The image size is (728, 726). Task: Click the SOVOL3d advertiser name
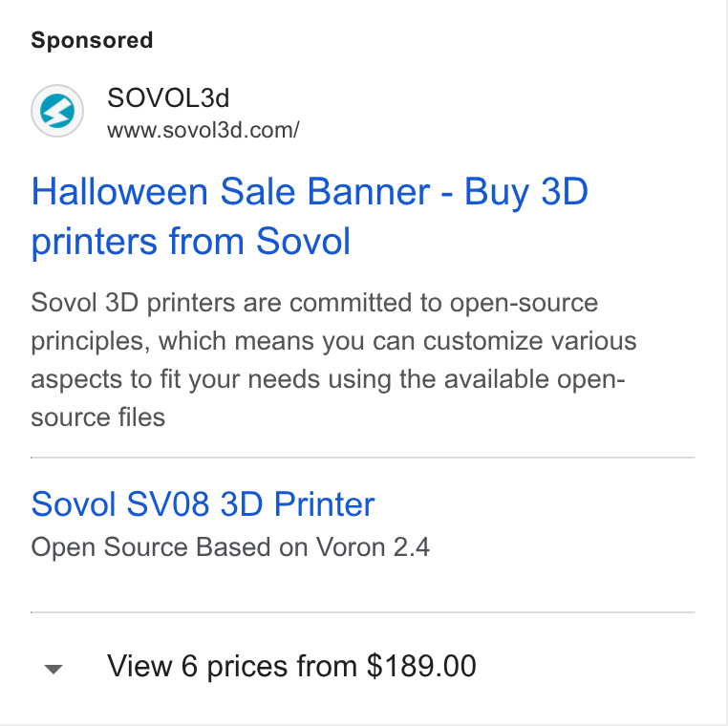168,98
